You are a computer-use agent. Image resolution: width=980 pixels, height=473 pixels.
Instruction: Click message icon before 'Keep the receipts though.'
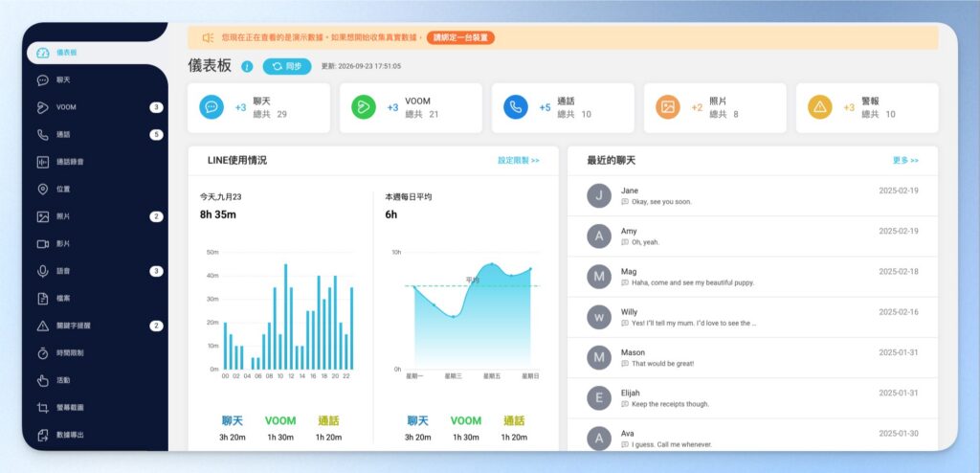625,404
